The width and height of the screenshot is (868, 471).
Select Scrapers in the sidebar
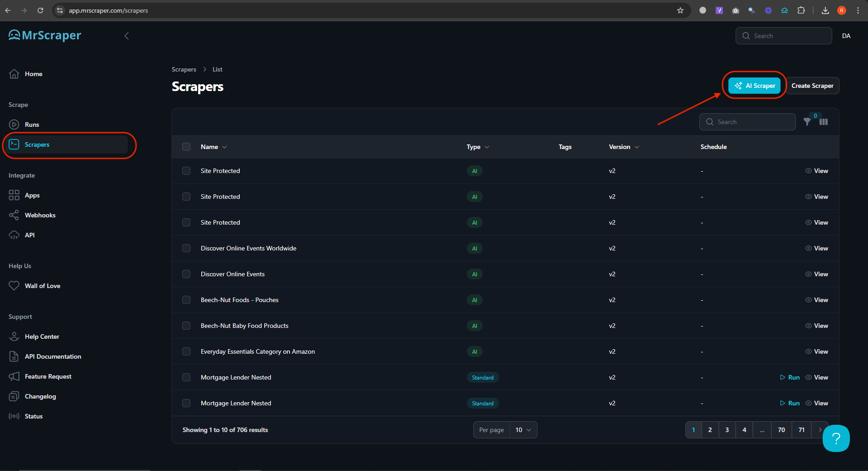point(68,144)
